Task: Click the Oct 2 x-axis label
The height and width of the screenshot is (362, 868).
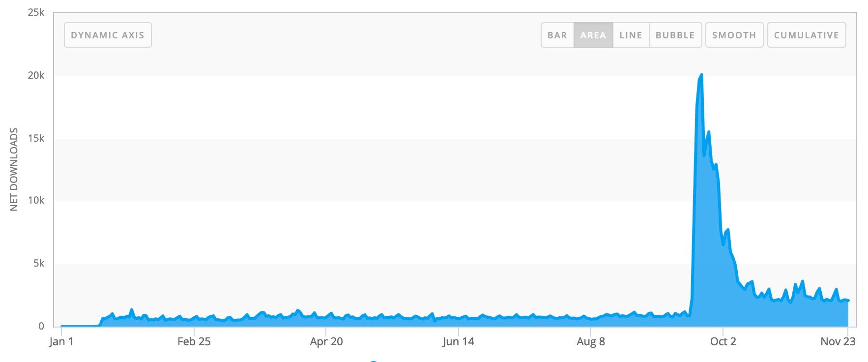Action: coord(723,341)
